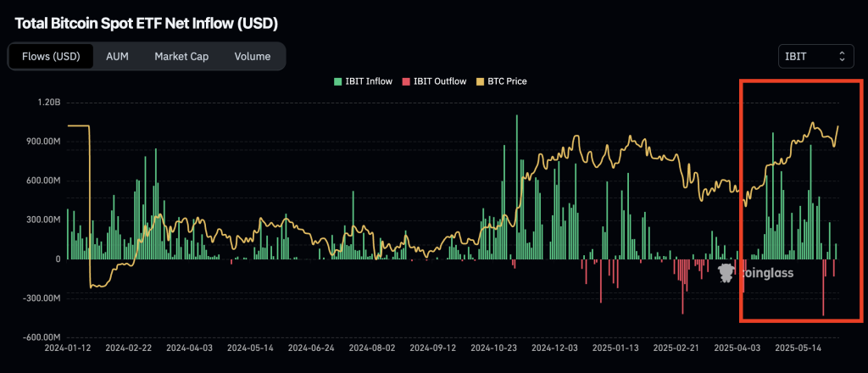The width and height of the screenshot is (868, 373).
Task: Toggle the IBIT Outflow legend series
Action: point(435,81)
